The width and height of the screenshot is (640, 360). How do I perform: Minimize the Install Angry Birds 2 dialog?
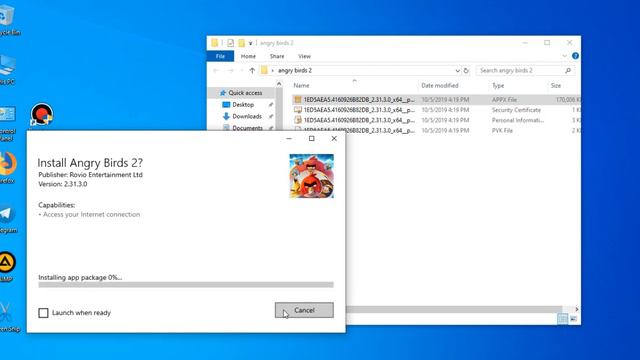[289, 139]
